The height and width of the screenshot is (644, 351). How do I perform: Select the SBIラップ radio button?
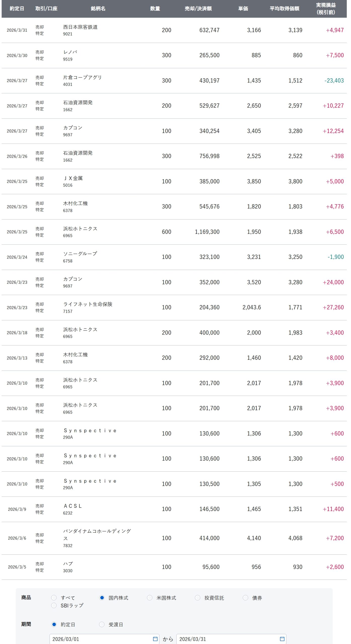54,605
